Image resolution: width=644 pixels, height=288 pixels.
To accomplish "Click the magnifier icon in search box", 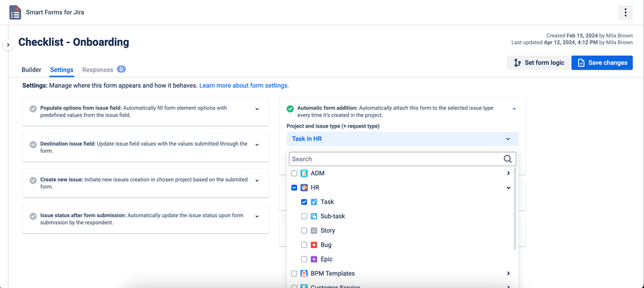I will pos(507,158).
